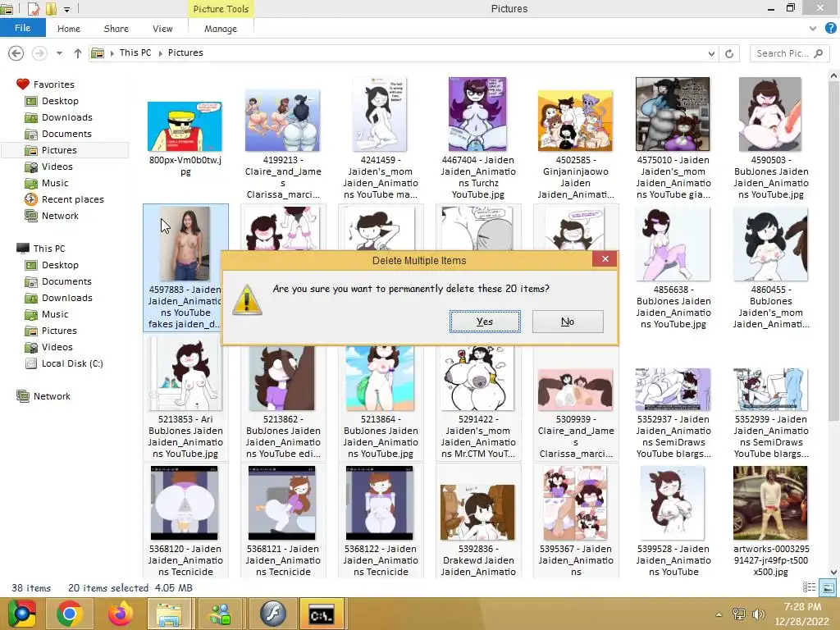
Task: Select the artworks-000329591427-jr49fp-t500x500.jpg file
Action: click(770, 521)
